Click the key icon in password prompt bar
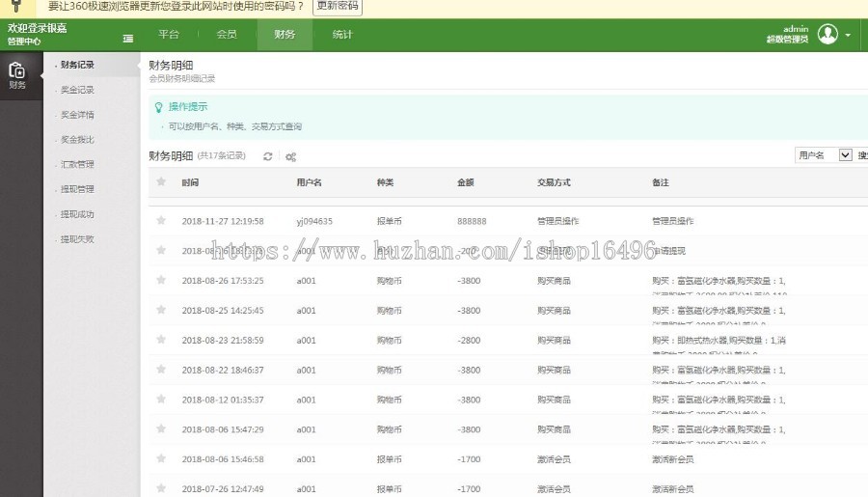868x497 pixels. point(16,6)
